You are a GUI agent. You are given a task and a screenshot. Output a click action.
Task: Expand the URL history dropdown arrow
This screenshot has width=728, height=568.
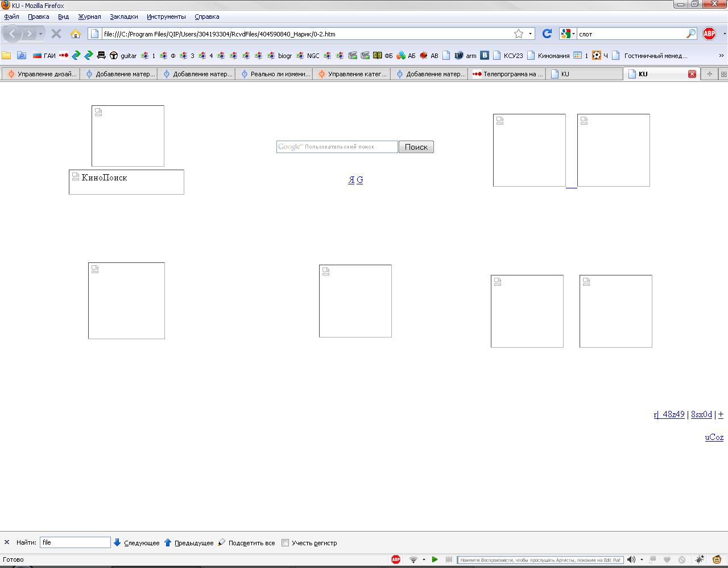[x=530, y=34]
